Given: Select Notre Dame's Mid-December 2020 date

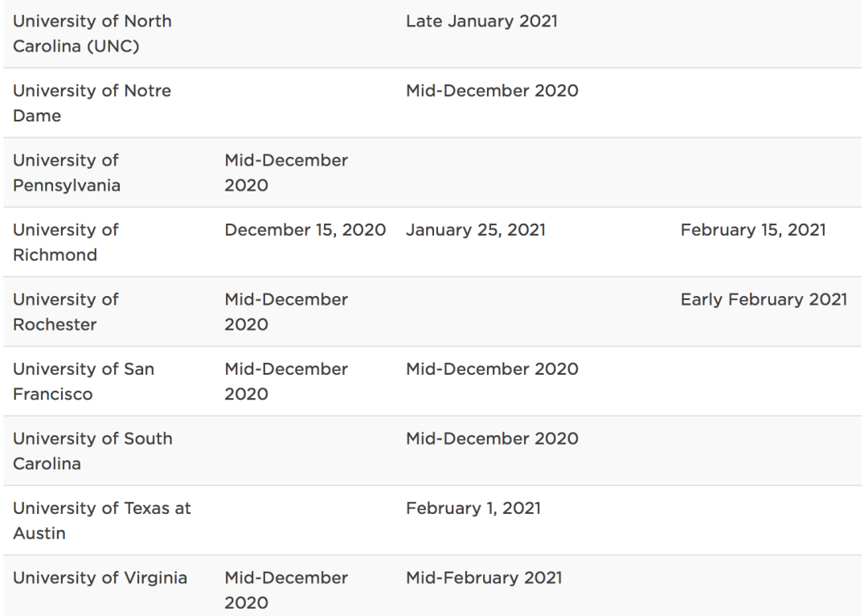Looking at the screenshot, I should coord(492,91).
